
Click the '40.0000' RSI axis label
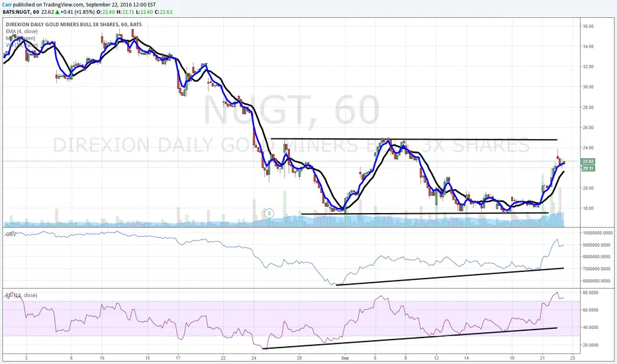tap(591, 328)
